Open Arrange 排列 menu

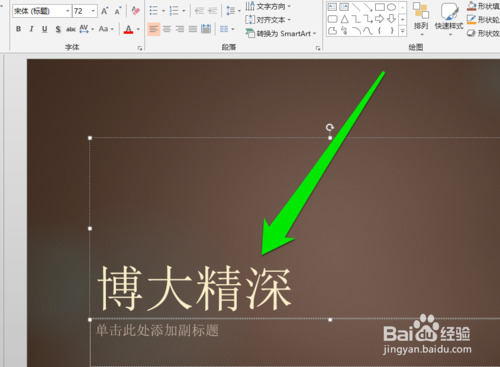421,19
